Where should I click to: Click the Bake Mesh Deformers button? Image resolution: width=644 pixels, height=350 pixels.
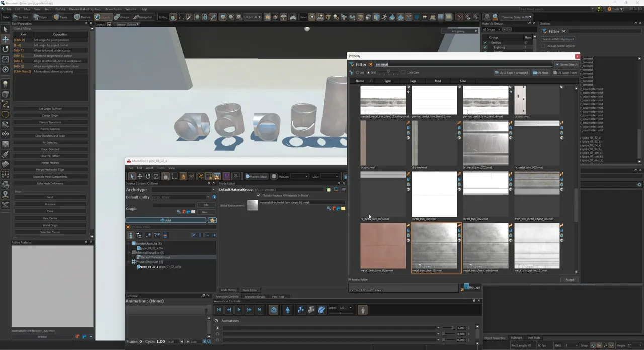click(x=50, y=183)
